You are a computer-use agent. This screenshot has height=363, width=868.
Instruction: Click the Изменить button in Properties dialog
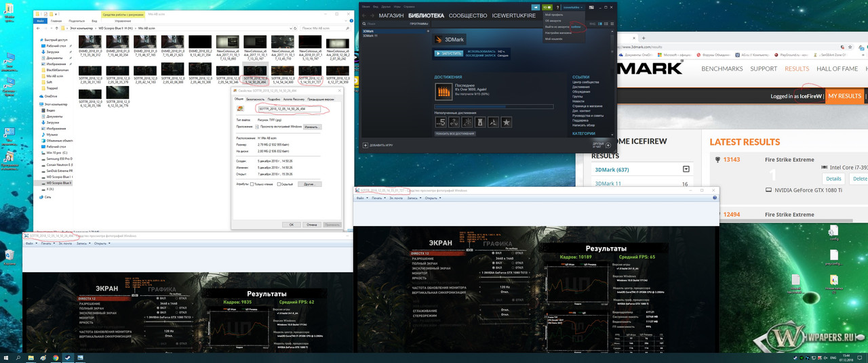coord(312,127)
